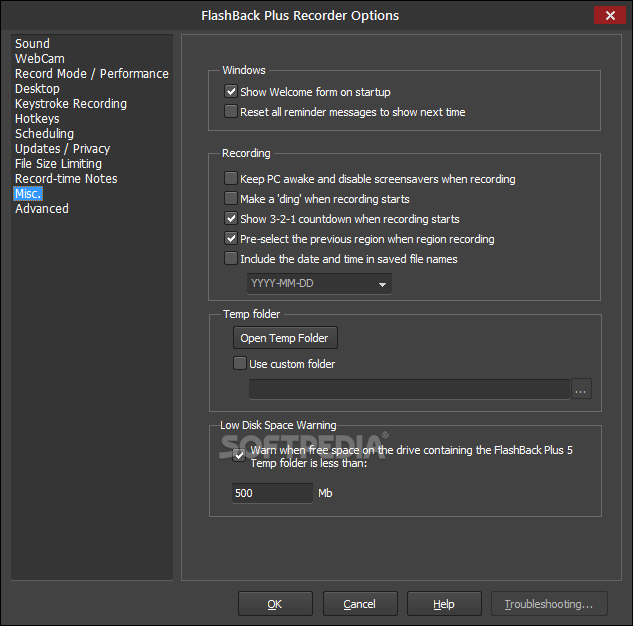The image size is (633, 626).
Task: Disable Show 3-2-1 countdown checkbox
Action: tap(231, 218)
